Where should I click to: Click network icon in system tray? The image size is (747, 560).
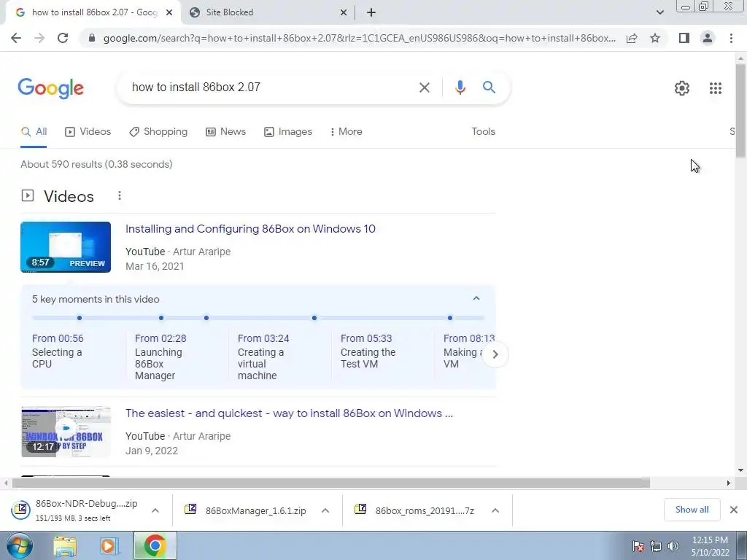pos(656,546)
